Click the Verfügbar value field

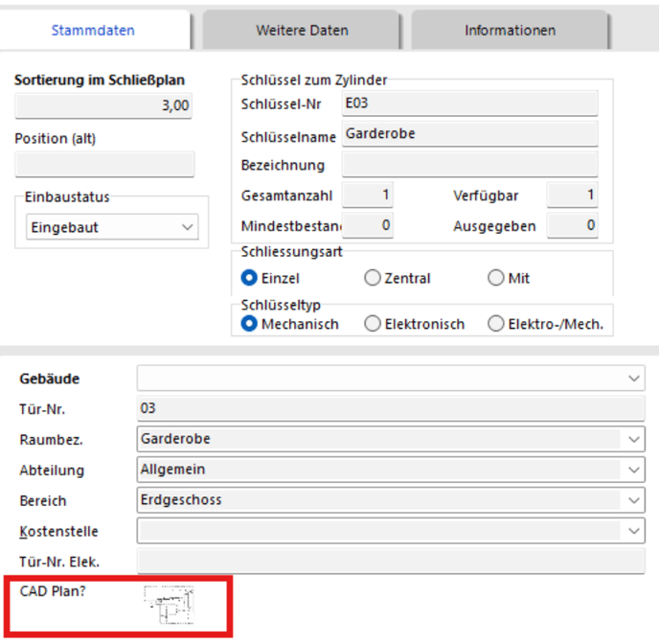(573, 195)
